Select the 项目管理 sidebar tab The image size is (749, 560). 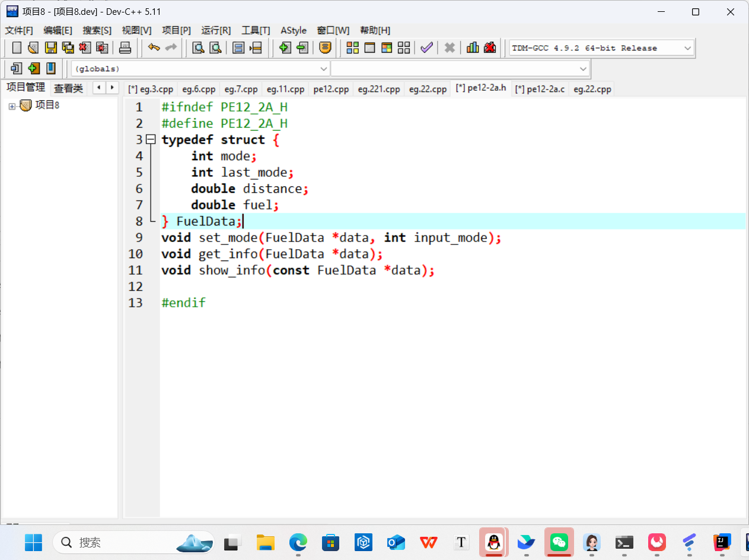point(26,88)
